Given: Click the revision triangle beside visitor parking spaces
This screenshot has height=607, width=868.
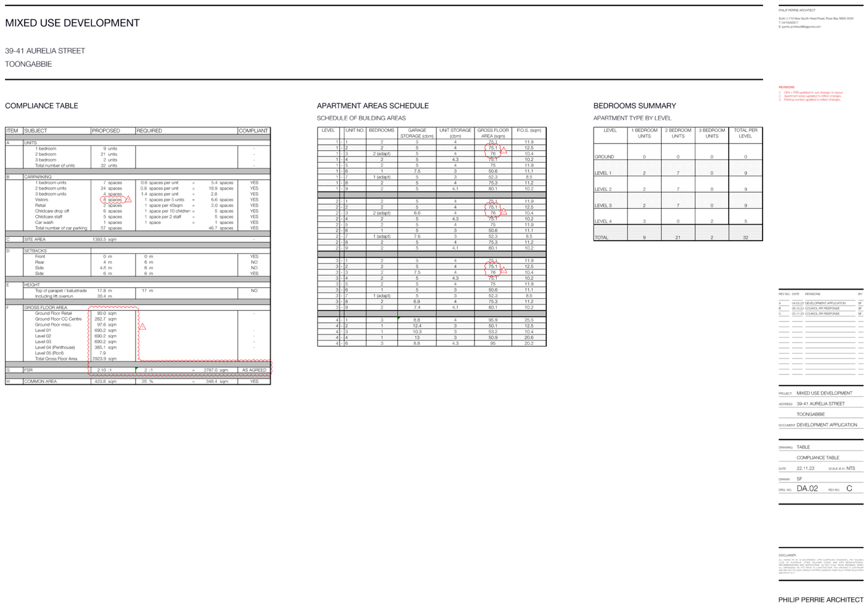Looking at the screenshot, I should pos(129,199).
